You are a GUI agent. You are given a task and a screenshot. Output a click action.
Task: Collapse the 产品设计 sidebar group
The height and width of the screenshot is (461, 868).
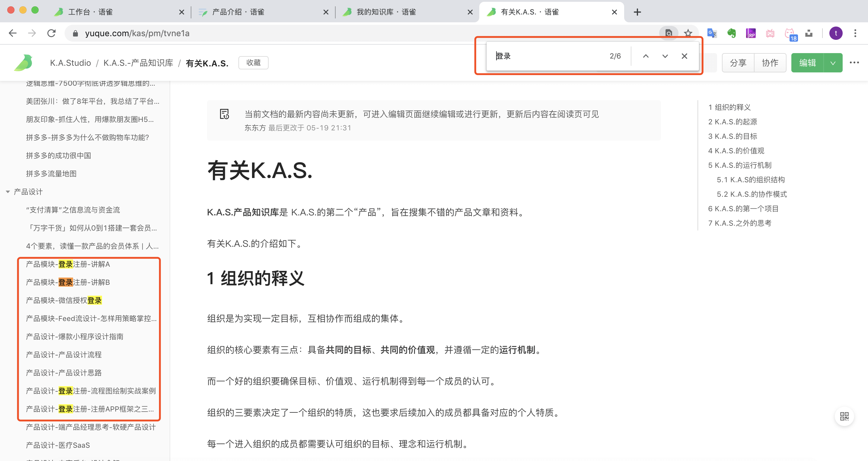point(8,192)
